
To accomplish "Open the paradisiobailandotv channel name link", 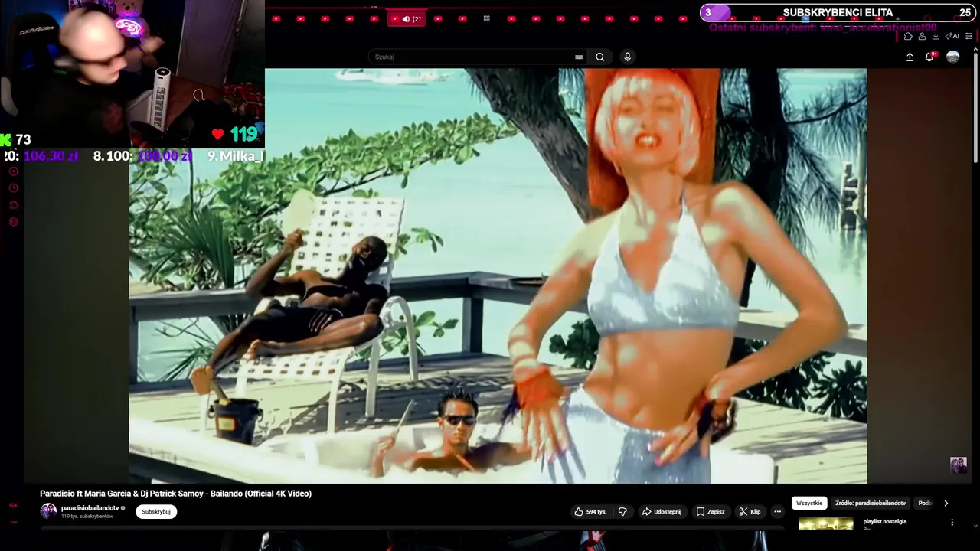I will tap(90, 508).
